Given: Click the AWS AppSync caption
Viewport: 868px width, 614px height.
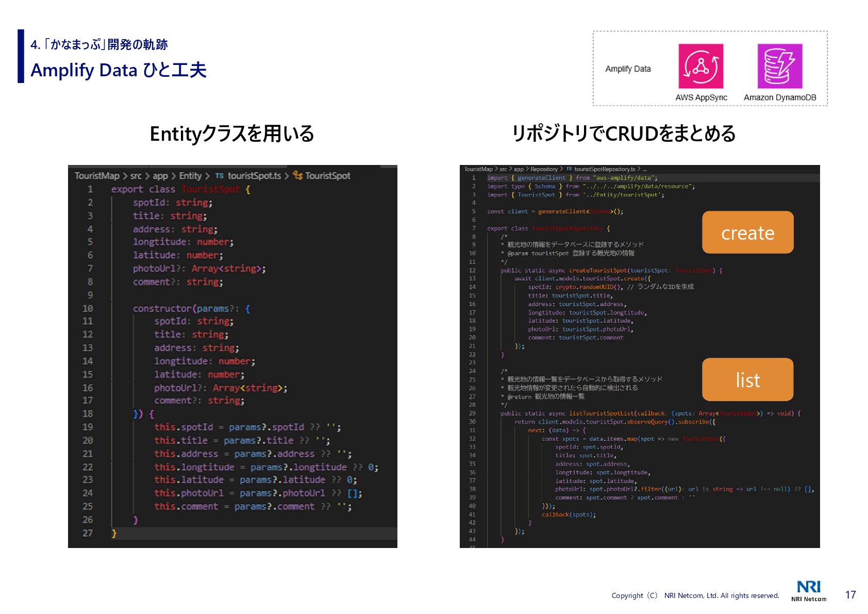Looking at the screenshot, I should 701,97.
